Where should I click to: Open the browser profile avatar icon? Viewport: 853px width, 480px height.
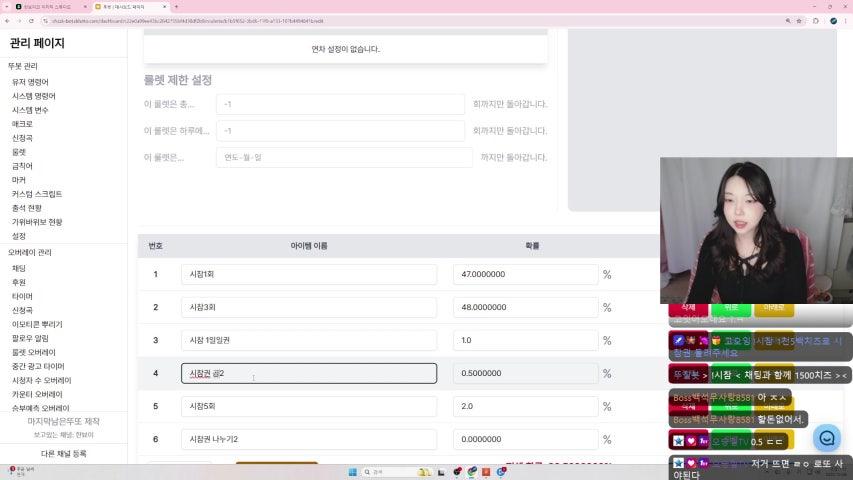pos(833,21)
